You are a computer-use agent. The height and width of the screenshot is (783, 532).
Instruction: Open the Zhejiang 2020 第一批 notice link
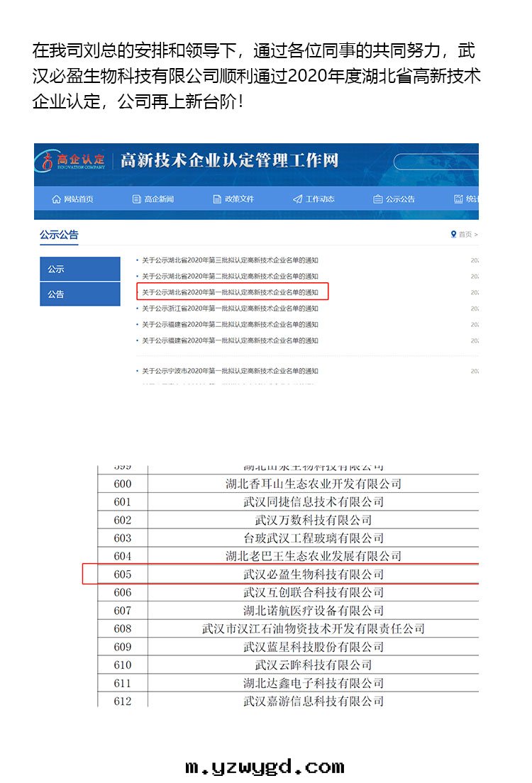point(230,309)
